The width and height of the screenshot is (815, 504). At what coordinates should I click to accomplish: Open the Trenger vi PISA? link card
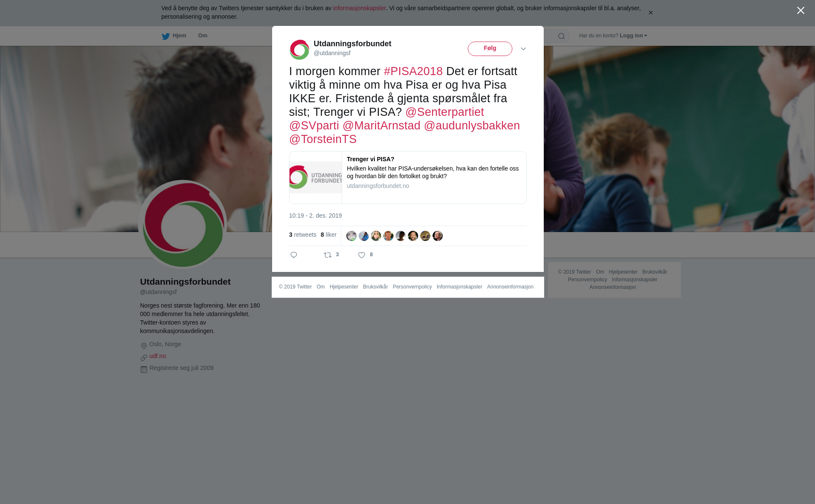pos(408,178)
